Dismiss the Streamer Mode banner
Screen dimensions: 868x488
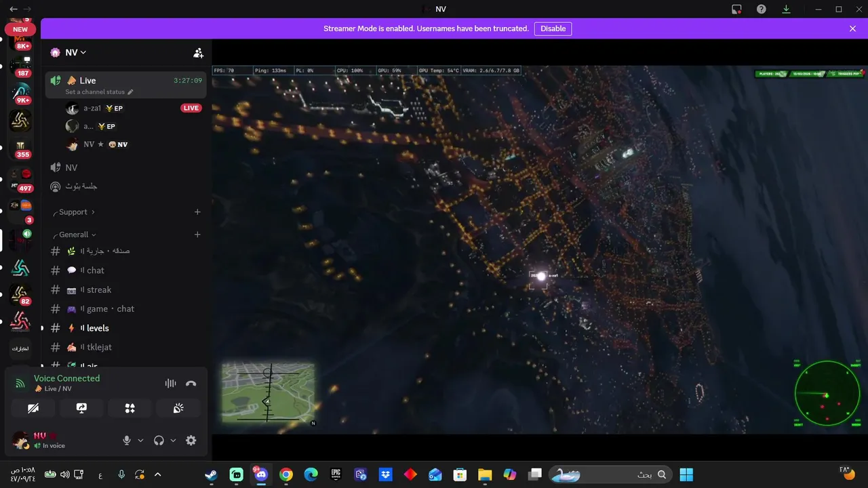(852, 28)
